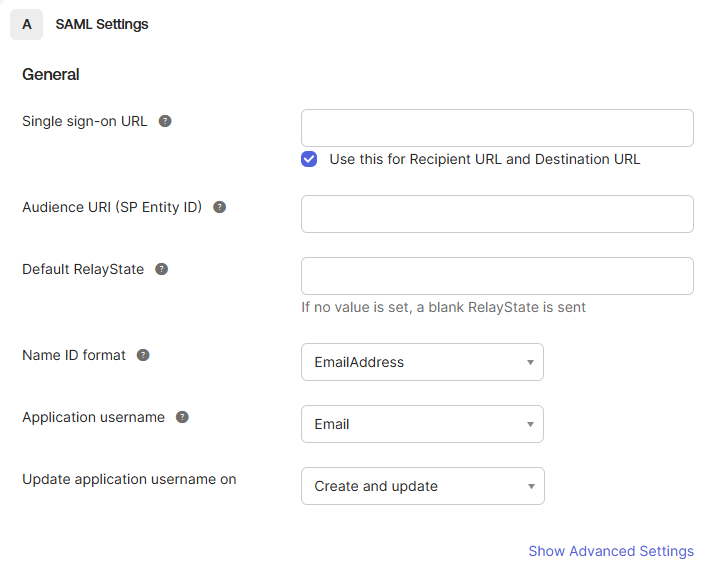Open help icon beside Application username
The height and width of the screenshot is (581, 712).
click(x=182, y=417)
